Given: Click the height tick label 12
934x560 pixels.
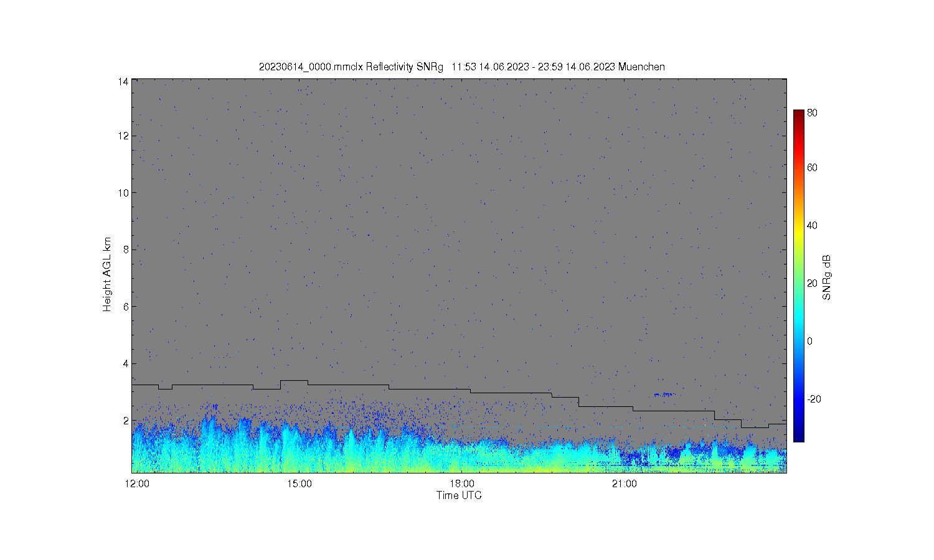Looking at the screenshot, I should coord(123,136).
